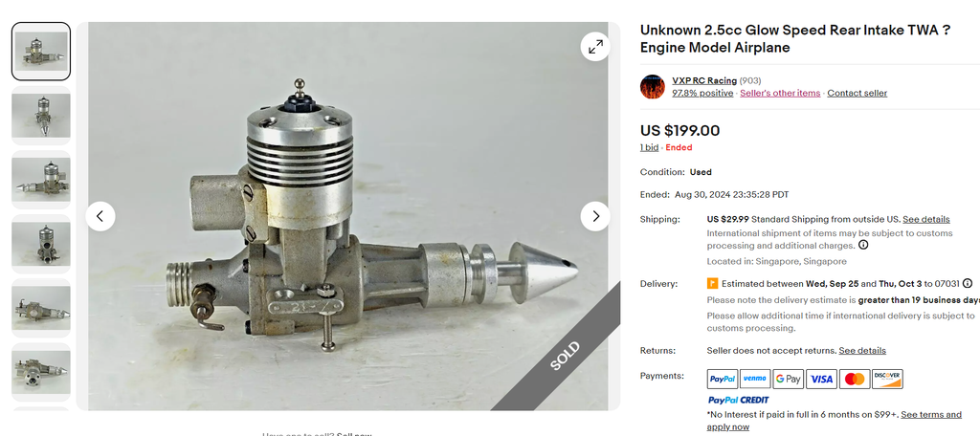
Task: Click the Visa card icon
Action: (821, 380)
